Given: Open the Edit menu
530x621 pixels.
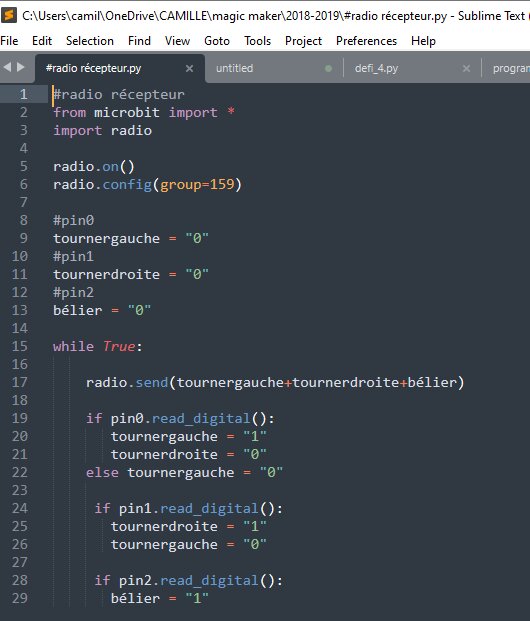Looking at the screenshot, I should 42,41.
